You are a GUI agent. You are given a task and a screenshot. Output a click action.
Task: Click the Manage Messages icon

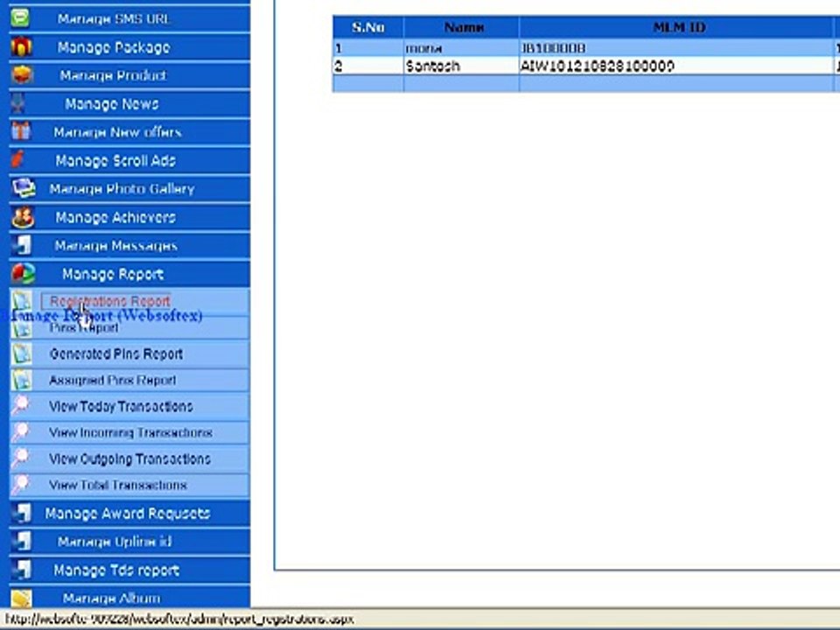[x=21, y=245]
